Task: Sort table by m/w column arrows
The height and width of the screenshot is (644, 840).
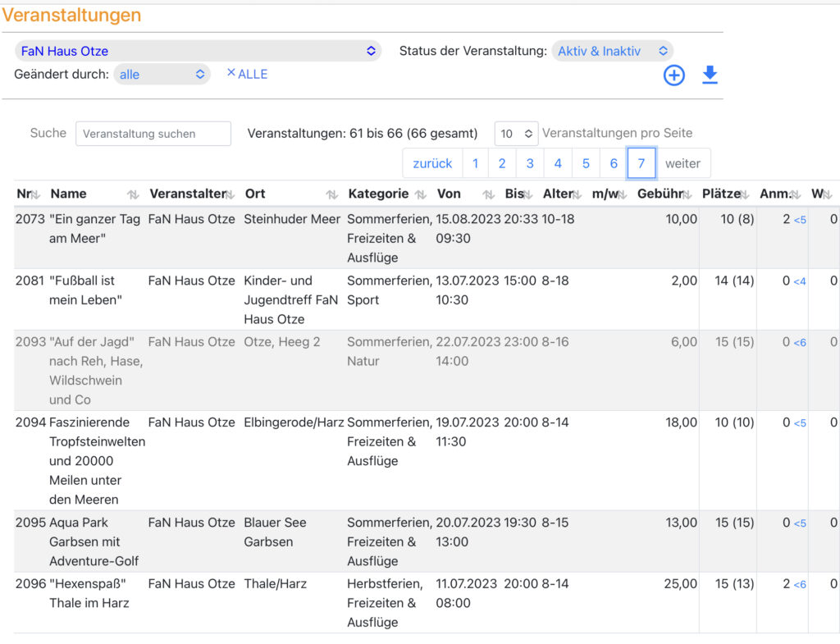Action: point(622,194)
